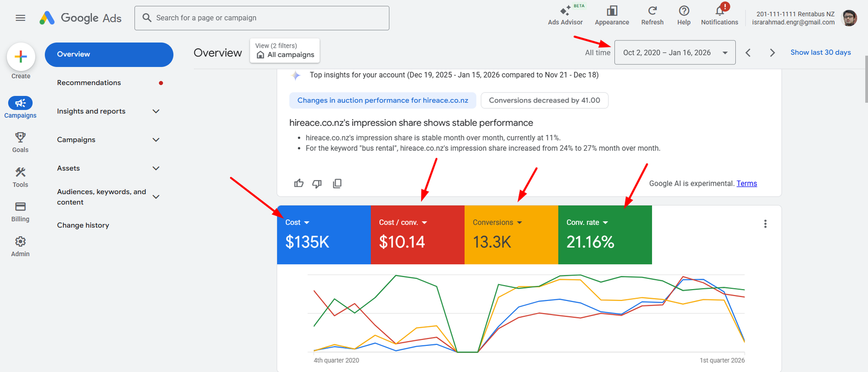Viewport: 868px width, 372px height.
Task: Expand the Assets section
Action: click(x=156, y=168)
